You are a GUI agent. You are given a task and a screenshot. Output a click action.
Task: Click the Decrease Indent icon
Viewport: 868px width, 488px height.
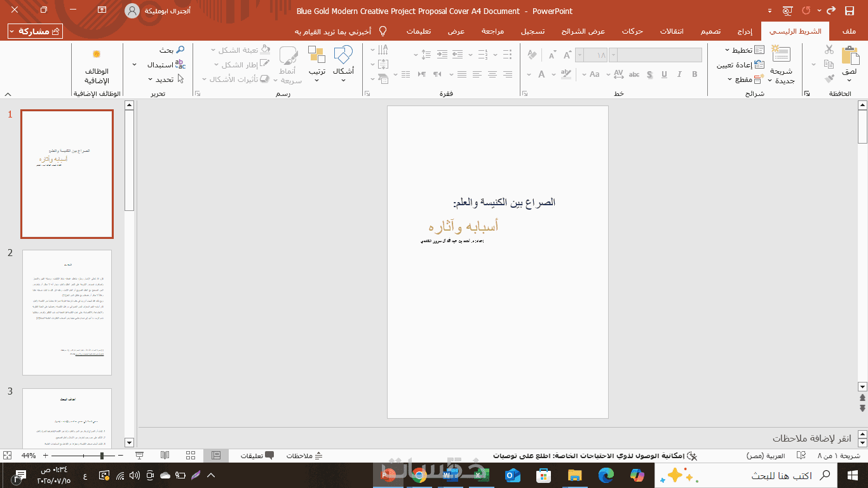tap(458, 55)
